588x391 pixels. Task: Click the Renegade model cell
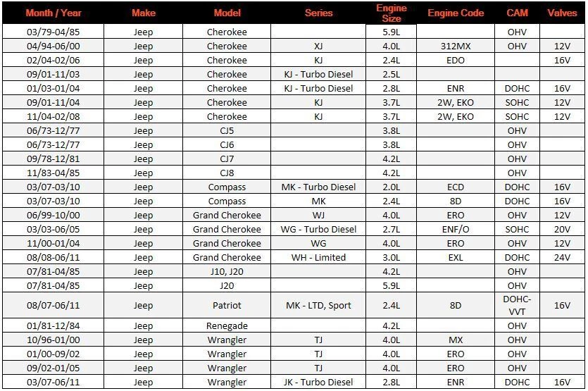point(227,325)
